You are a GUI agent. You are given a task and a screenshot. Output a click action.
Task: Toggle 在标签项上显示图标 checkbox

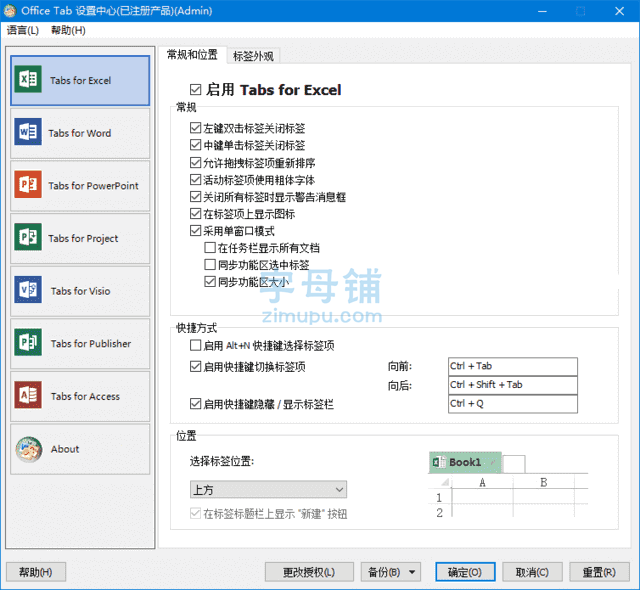[x=196, y=213]
